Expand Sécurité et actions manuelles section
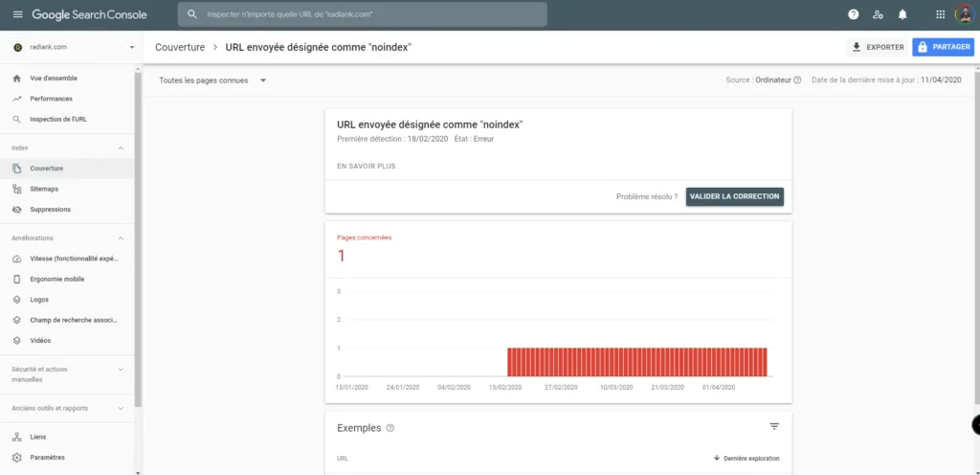Image resolution: width=980 pixels, height=475 pixels. pos(122,370)
